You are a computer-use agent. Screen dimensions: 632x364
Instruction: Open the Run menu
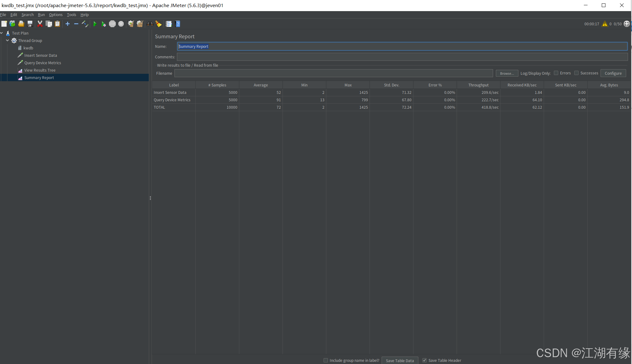tap(41, 15)
